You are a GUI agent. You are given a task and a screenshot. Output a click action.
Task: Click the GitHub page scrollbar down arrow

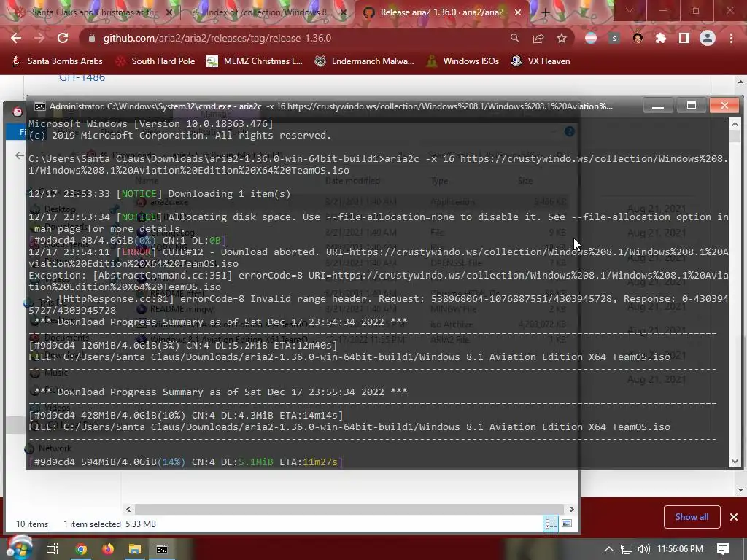click(x=740, y=489)
